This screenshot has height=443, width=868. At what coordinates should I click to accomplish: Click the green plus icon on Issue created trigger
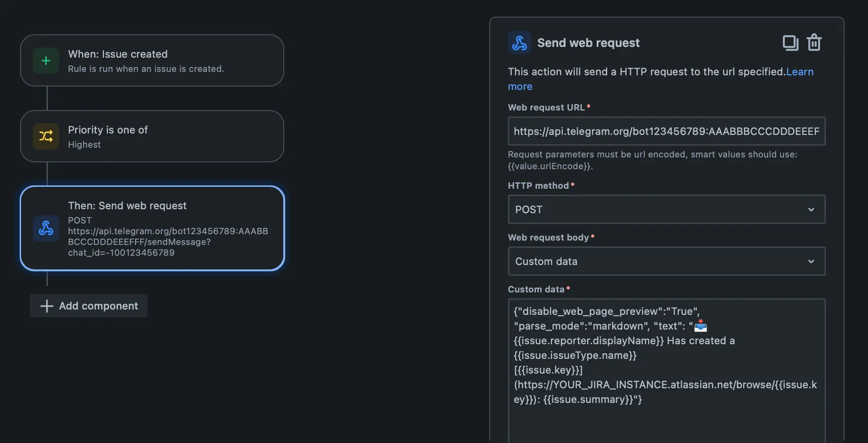click(x=46, y=60)
